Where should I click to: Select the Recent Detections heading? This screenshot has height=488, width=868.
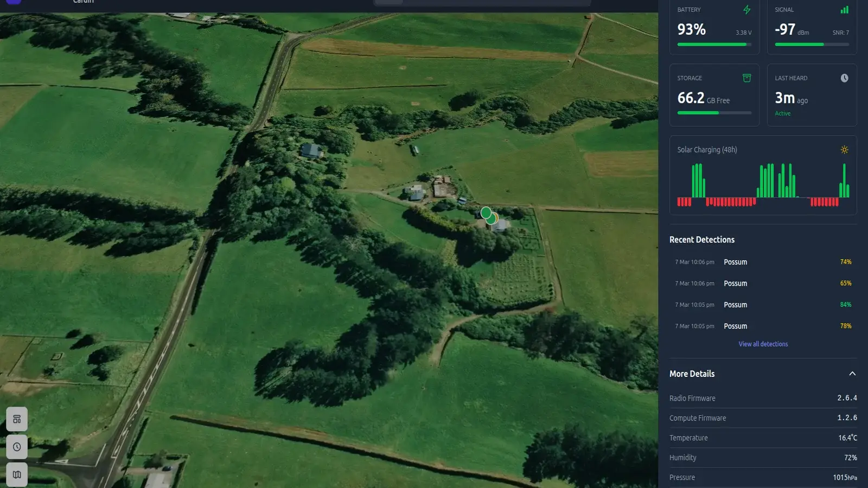tap(701, 239)
